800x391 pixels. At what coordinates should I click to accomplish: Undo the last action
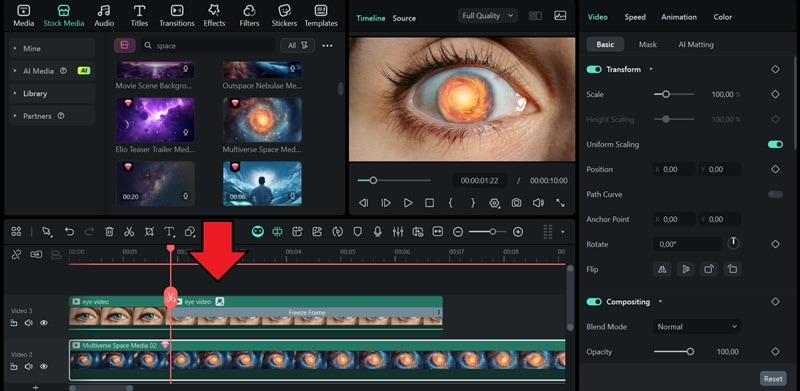69,232
